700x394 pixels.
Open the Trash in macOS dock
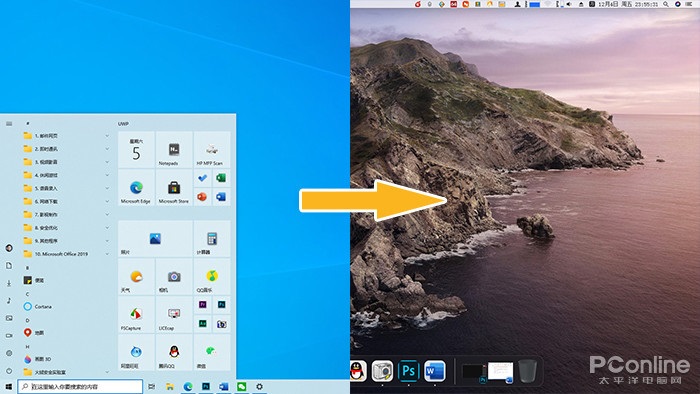tap(527, 371)
